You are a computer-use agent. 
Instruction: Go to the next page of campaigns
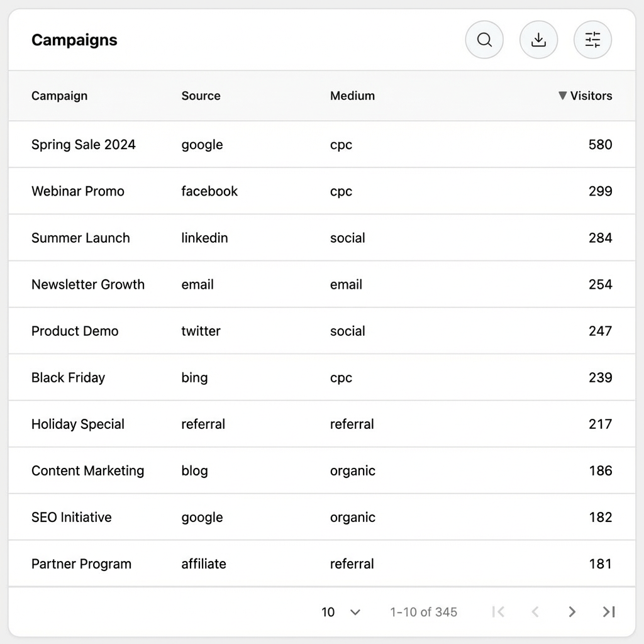572,611
